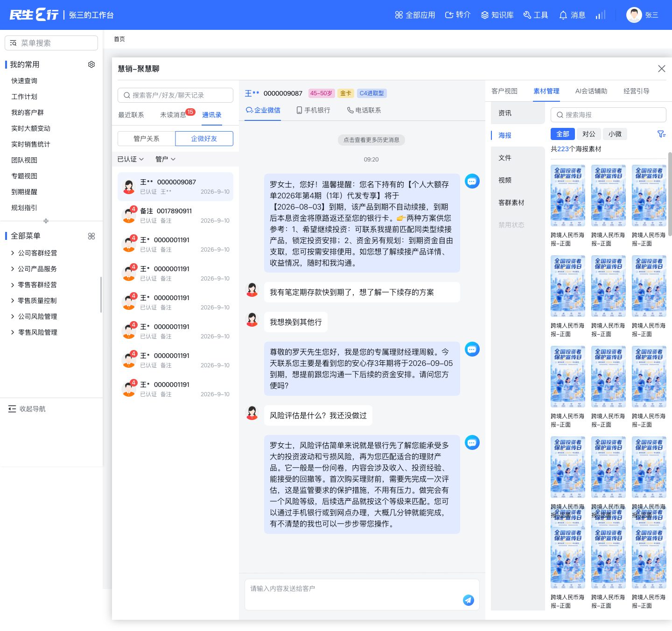Focus the 请输入内容发送给客户 message box
The width and height of the screenshot is (672, 631).
pyautogui.click(x=362, y=595)
